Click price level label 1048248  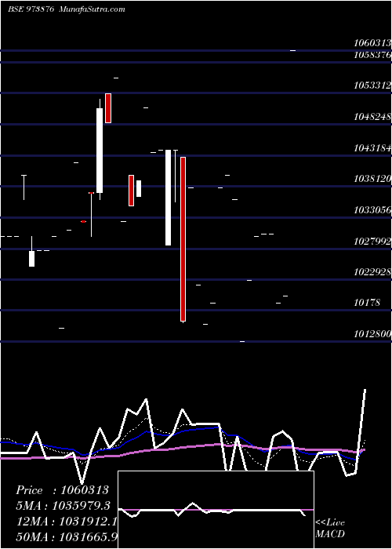pyautogui.click(x=372, y=117)
